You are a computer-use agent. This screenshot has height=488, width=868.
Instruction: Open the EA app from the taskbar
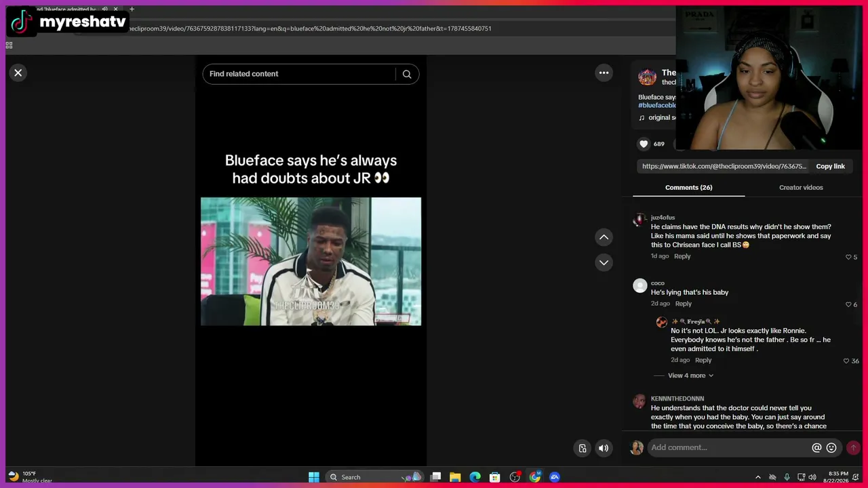click(555, 477)
